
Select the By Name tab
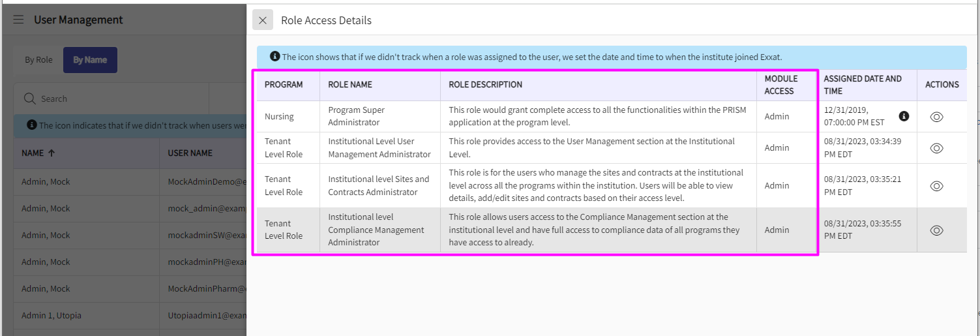(90, 60)
